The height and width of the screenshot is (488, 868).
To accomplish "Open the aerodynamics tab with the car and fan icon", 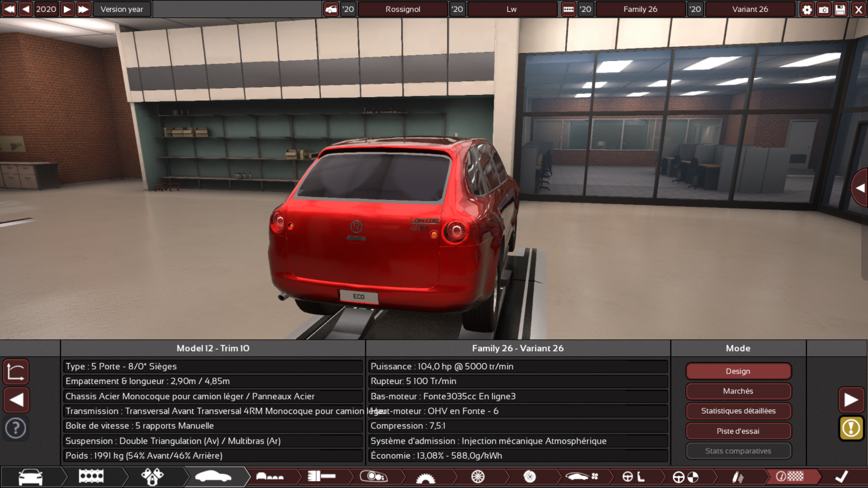I will 582,477.
